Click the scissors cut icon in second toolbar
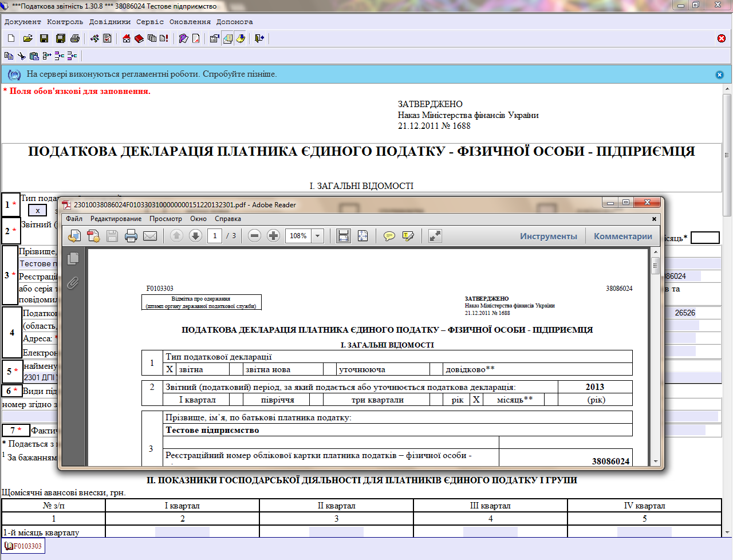This screenshot has width=733, height=560. [21, 56]
